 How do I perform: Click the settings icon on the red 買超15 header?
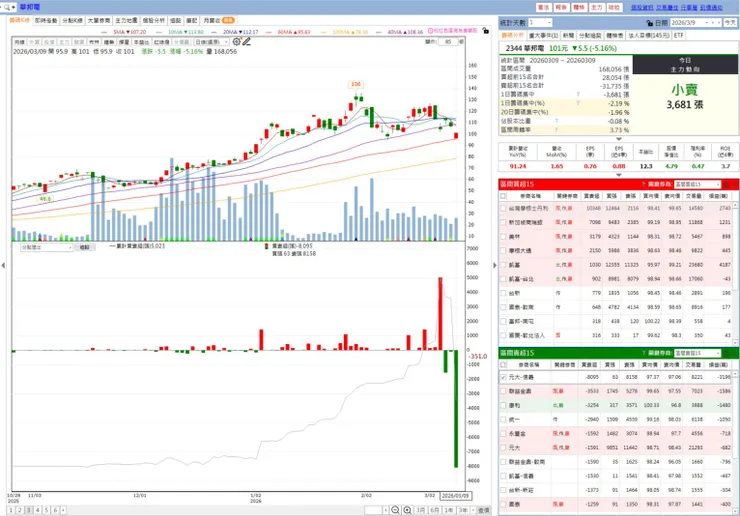[x=727, y=184]
